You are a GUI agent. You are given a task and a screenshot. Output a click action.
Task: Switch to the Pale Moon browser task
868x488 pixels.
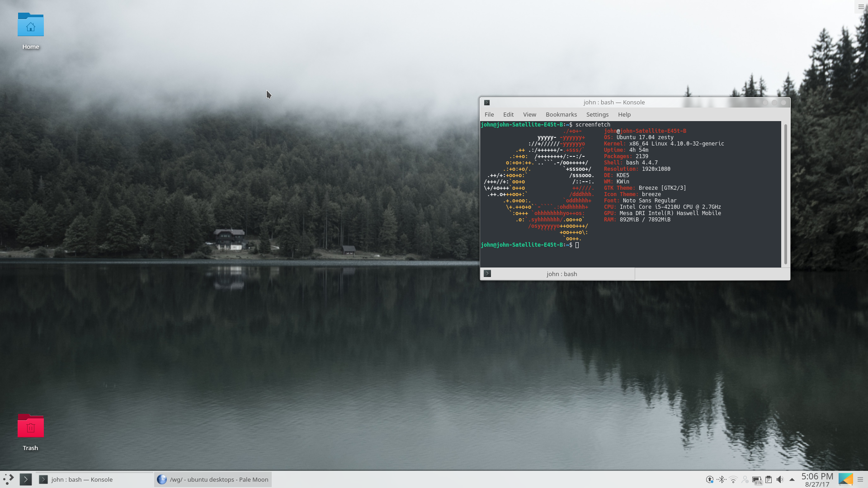213,479
